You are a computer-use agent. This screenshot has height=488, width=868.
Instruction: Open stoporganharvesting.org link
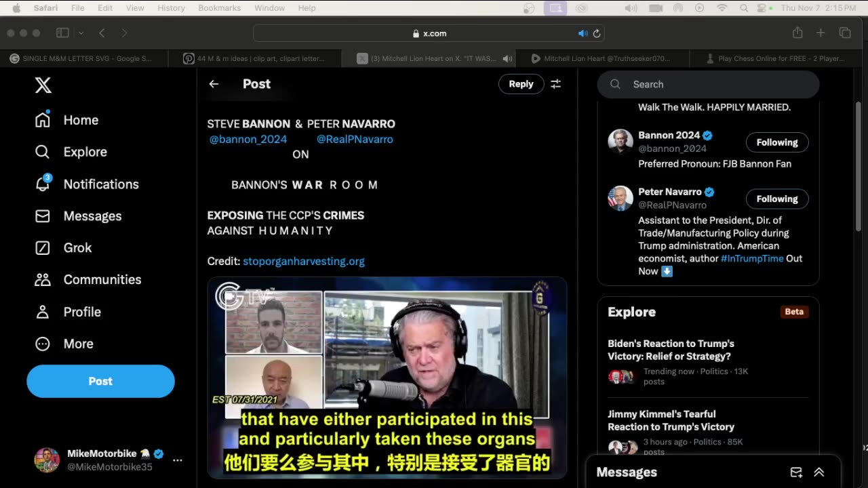point(304,261)
